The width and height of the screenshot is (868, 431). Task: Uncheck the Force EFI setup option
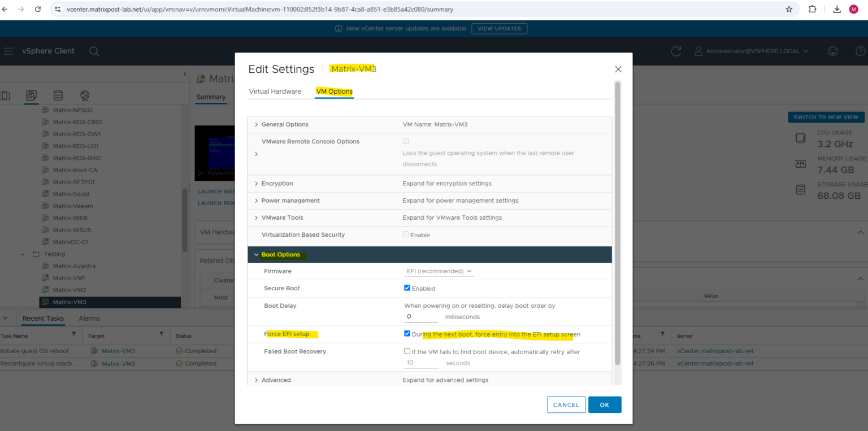pos(407,333)
